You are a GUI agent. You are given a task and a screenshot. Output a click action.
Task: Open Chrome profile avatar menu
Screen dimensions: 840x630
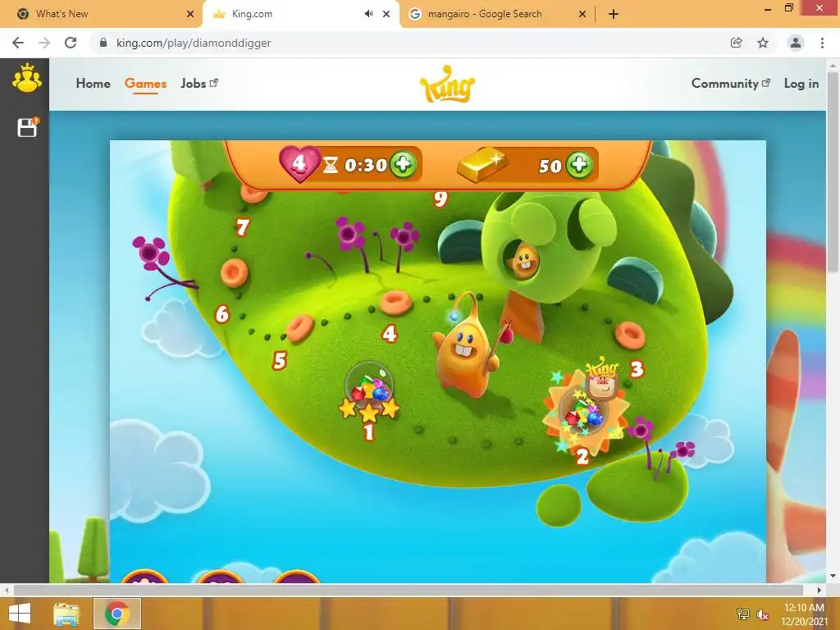coord(796,43)
